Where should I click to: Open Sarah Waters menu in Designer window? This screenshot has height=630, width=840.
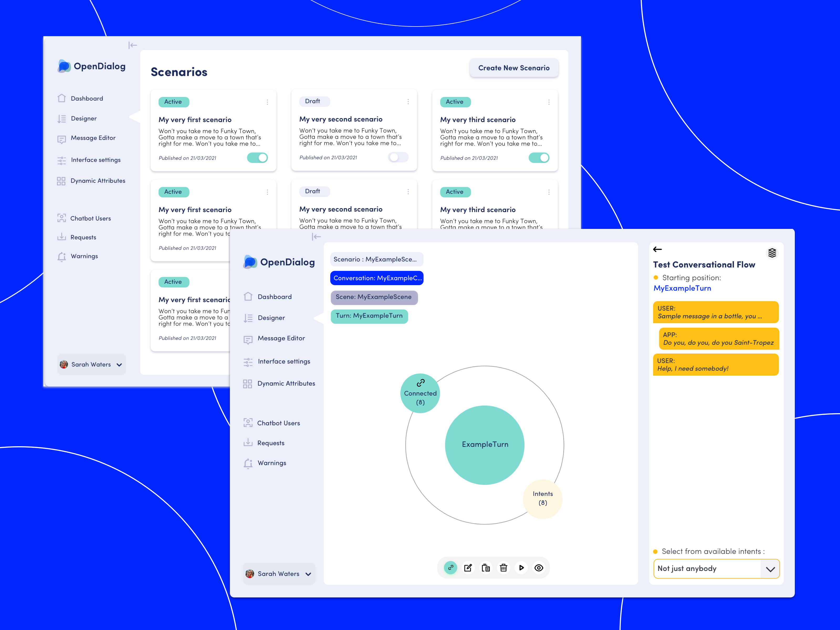pos(279,574)
